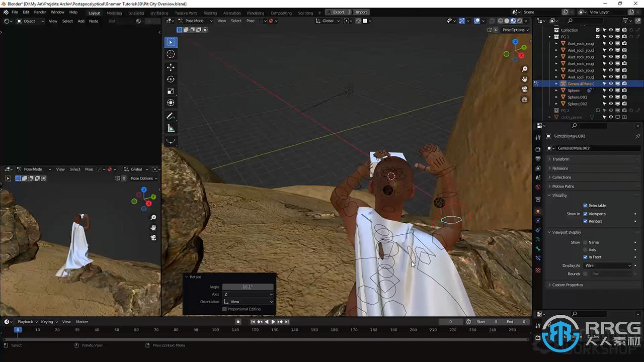Click the Angle value field in Rotate panel
The height and width of the screenshot is (362, 644).
click(248, 287)
